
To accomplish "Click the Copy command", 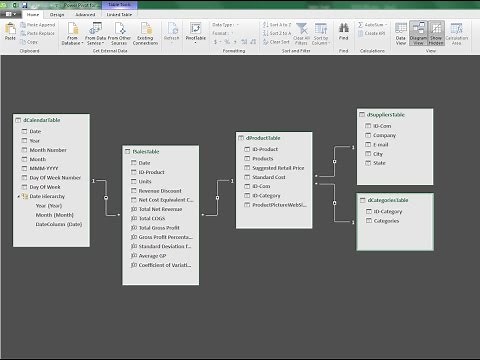I will coord(29,42).
